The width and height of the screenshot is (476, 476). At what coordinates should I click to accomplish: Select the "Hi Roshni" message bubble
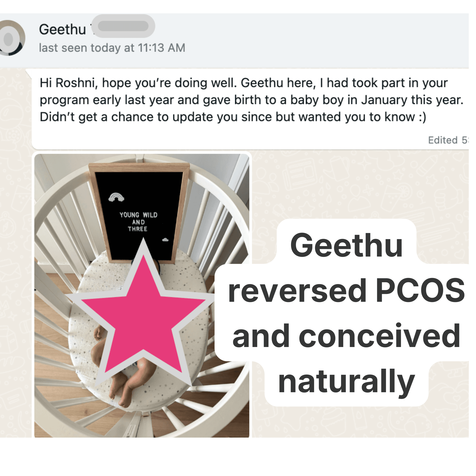(x=250, y=109)
